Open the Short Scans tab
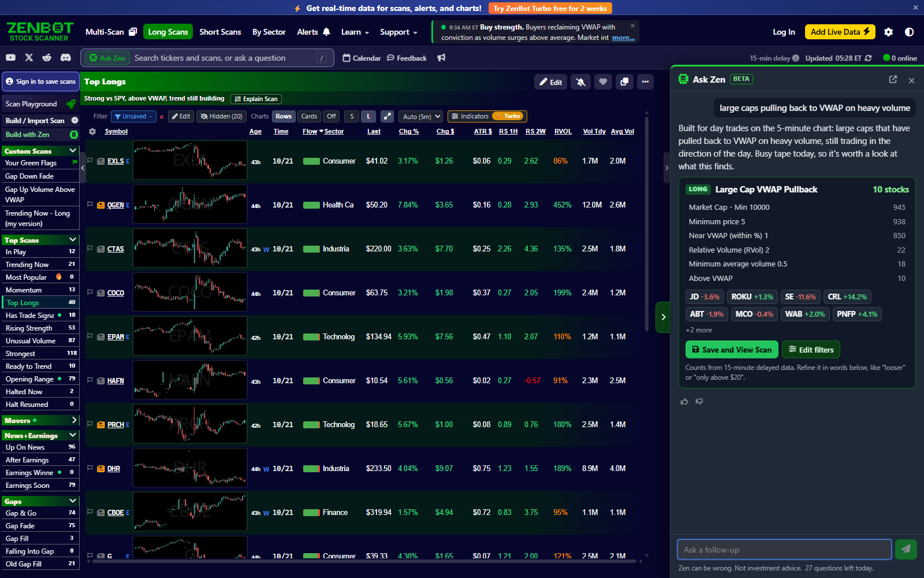Viewport: 924px width, 578px height. [x=220, y=32]
